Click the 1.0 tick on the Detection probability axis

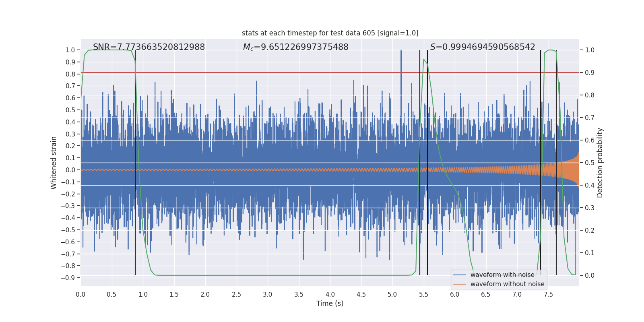click(590, 50)
